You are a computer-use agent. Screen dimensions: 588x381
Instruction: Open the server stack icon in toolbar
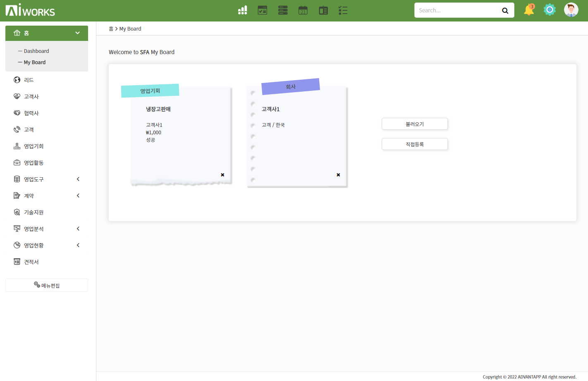pos(283,10)
